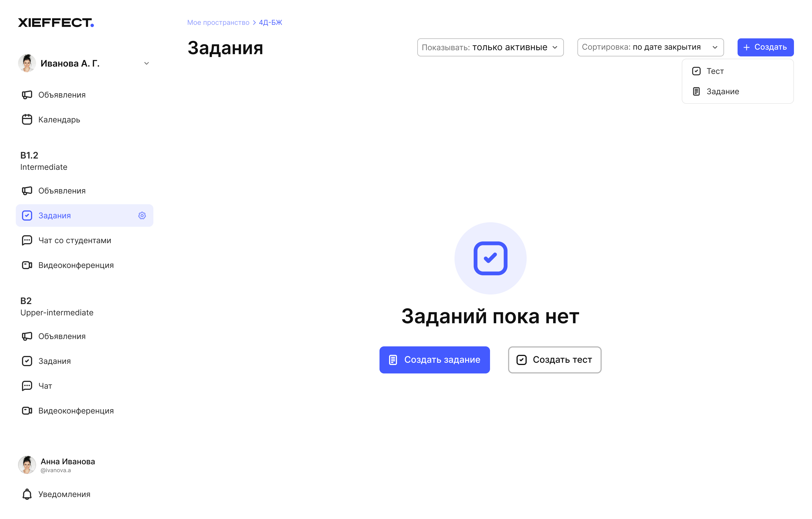Click checkbox icon in Создать тест

(x=521, y=360)
